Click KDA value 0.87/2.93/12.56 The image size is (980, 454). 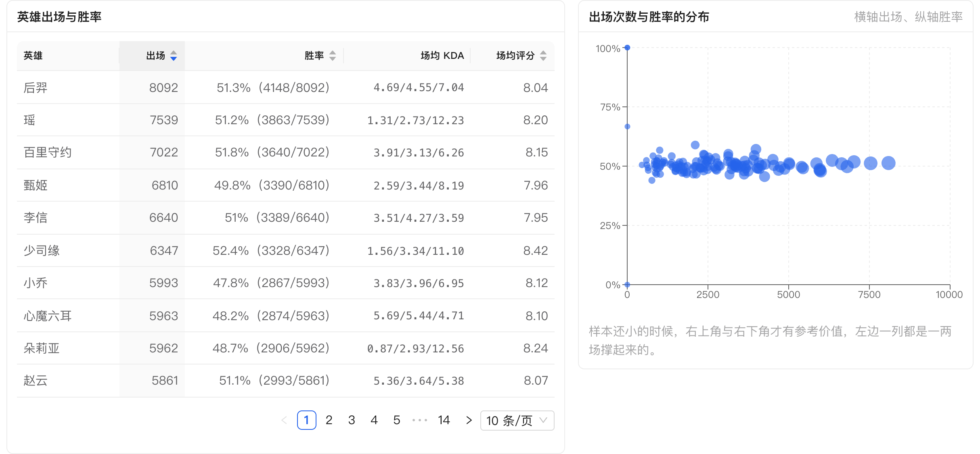[x=415, y=348]
